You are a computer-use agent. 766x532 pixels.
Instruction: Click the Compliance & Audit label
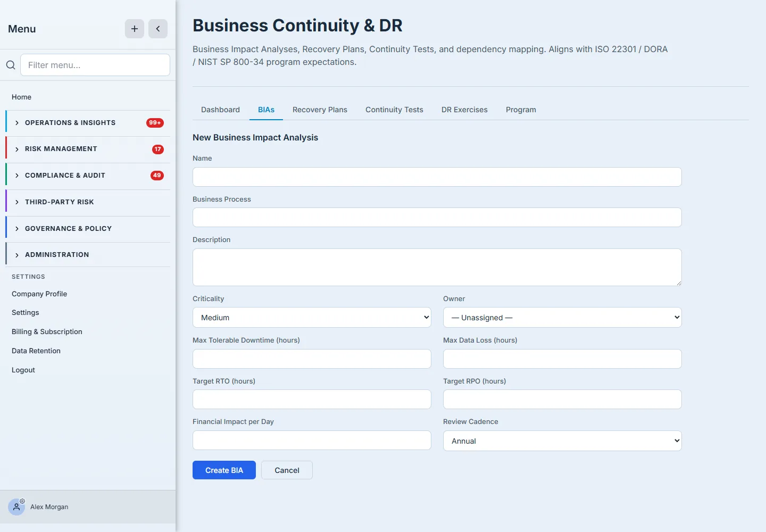click(x=65, y=176)
